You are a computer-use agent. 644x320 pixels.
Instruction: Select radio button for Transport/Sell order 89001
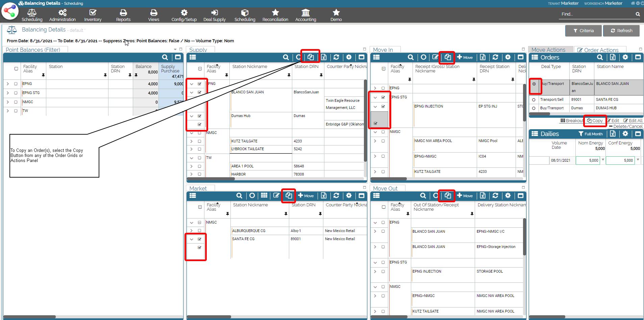click(534, 100)
